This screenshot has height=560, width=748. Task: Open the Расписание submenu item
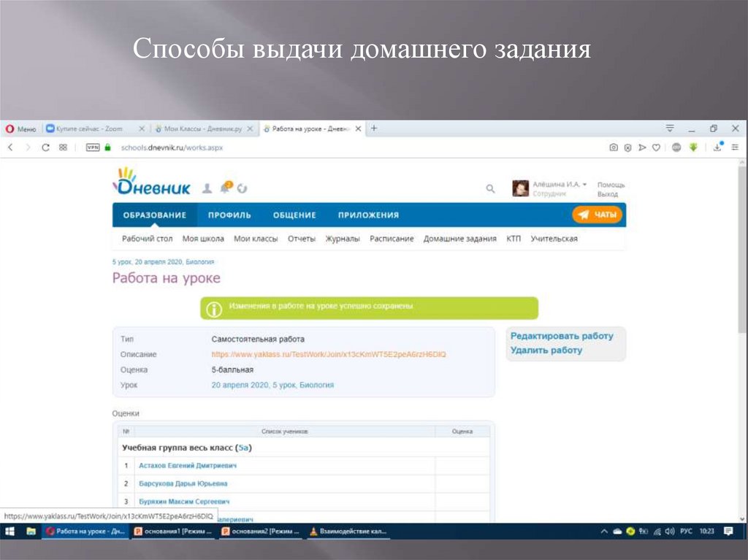[x=392, y=239]
